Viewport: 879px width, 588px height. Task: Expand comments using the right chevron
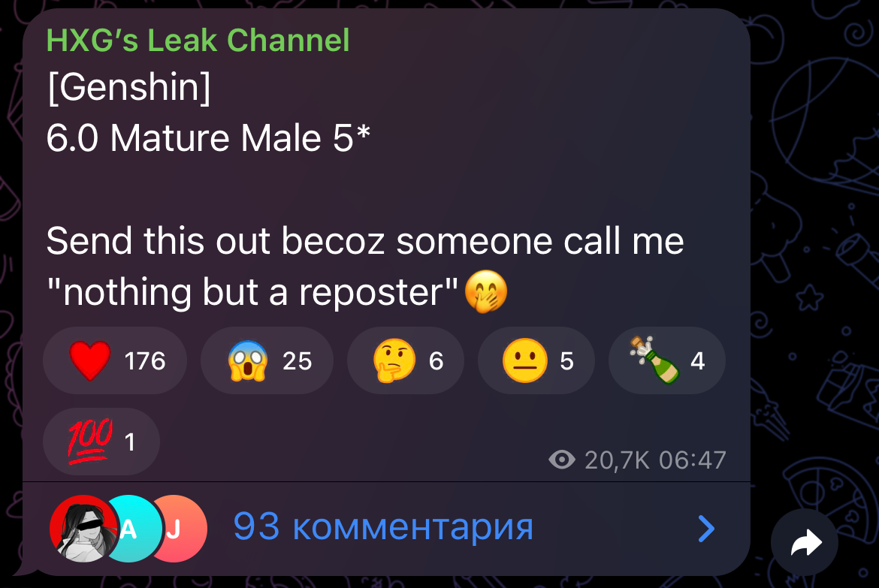point(706,529)
